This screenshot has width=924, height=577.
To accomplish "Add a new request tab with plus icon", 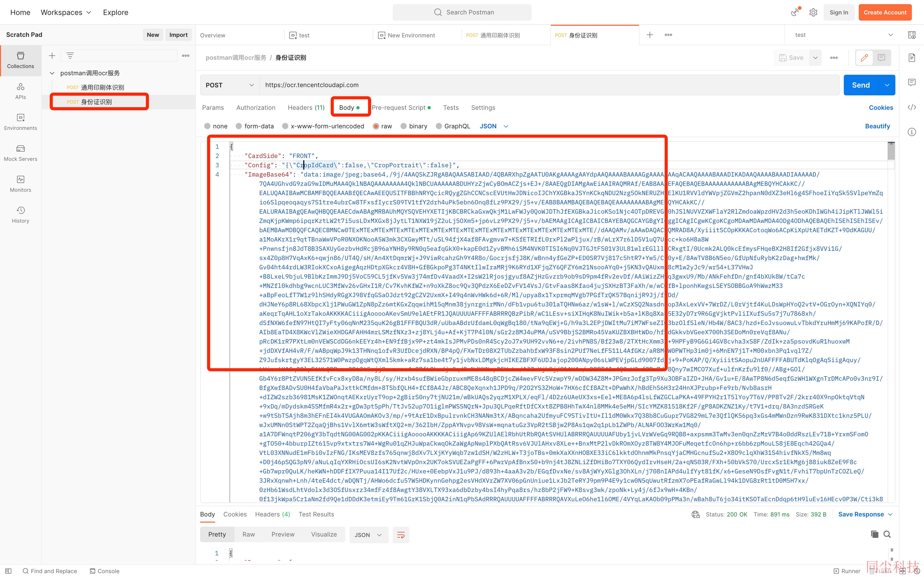I will click(x=649, y=35).
